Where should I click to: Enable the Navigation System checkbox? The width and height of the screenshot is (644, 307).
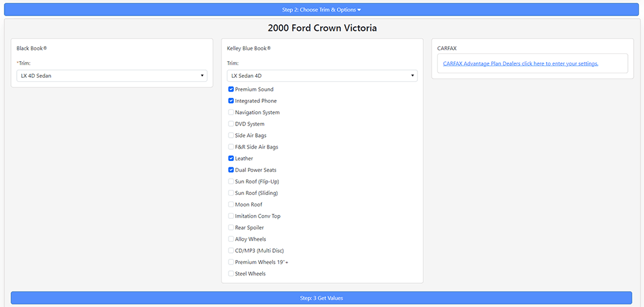231,113
